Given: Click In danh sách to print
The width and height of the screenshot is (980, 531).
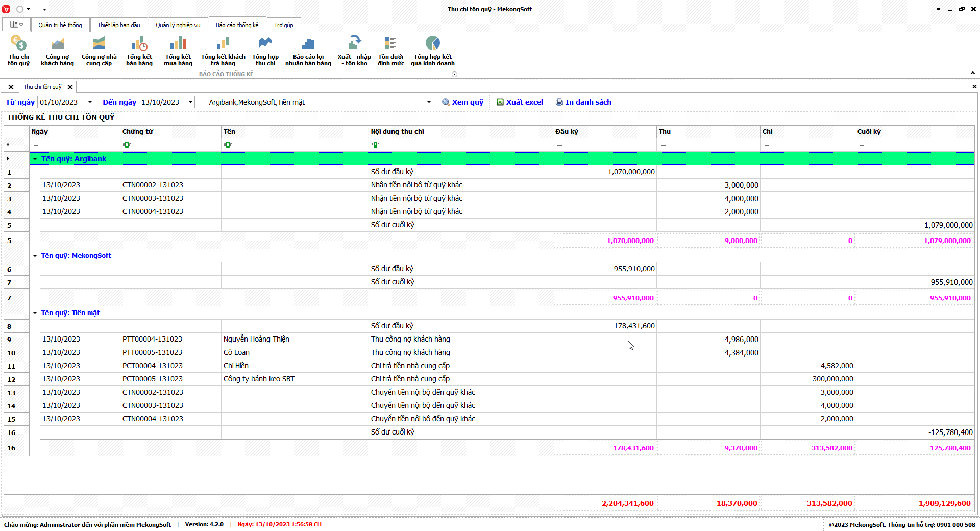Looking at the screenshot, I should (583, 102).
